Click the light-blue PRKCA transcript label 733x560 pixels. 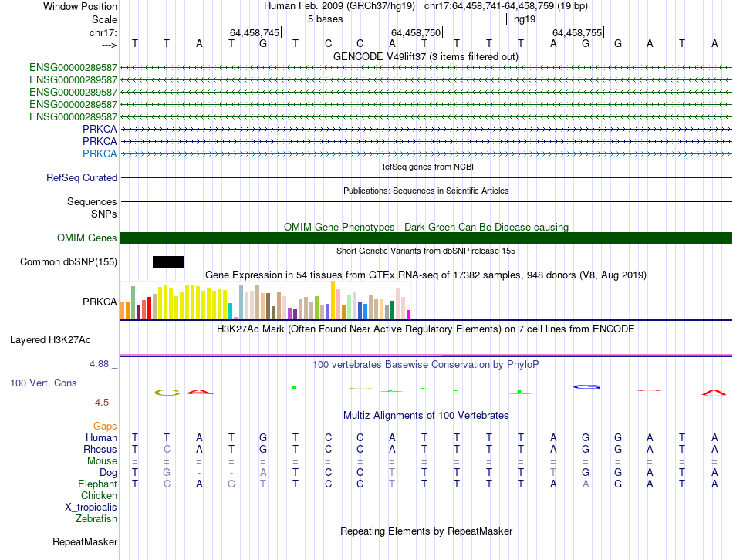(100, 153)
